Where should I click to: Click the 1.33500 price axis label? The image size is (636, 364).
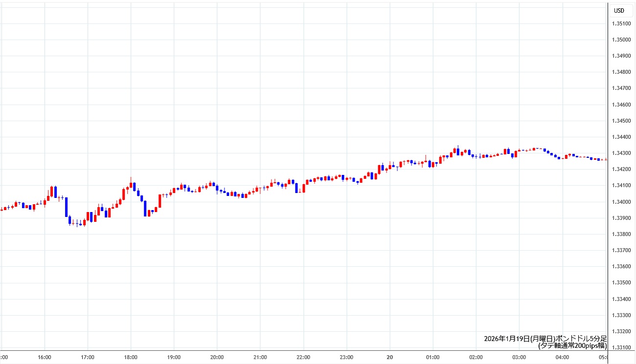tap(621, 283)
